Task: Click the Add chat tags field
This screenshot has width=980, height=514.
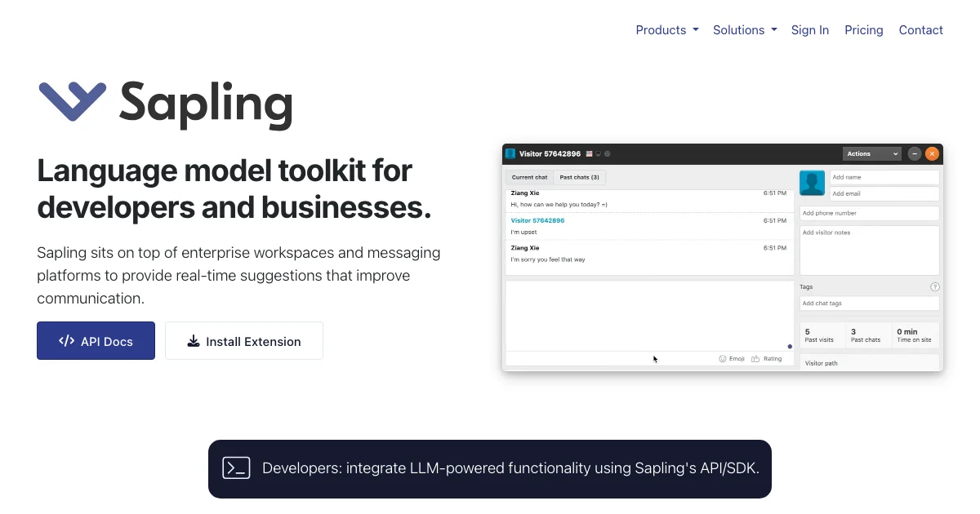Action: [x=870, y=304]
